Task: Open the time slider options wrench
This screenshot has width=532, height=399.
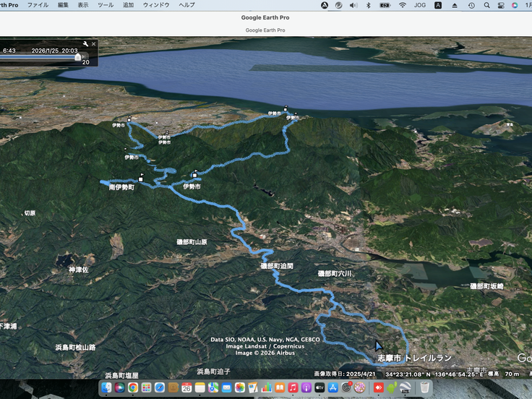Action: pos(85,43)
